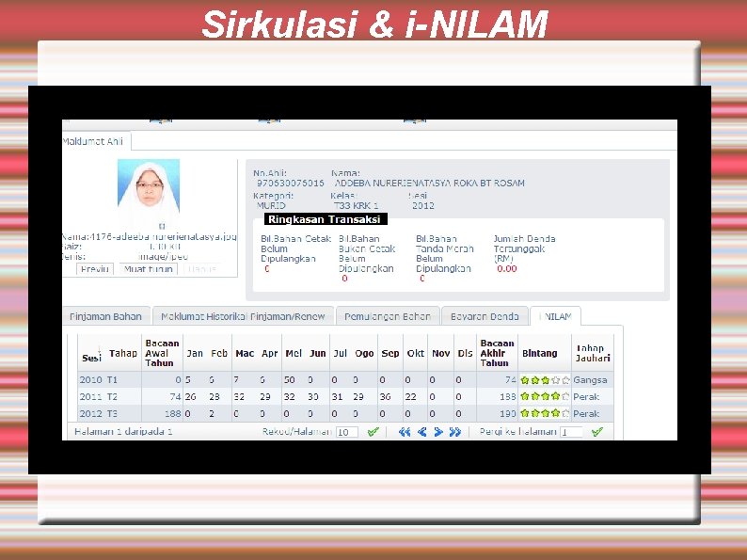Jump to the last page with double-right arrows
The width and height of the screenshot is (747, 560).
[x=455, y=432]
